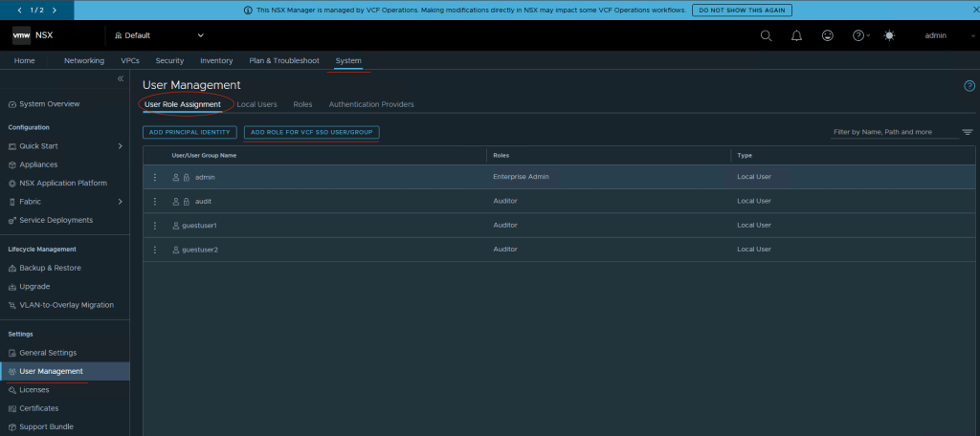Image resolution: width=980 pixels, height=436 pixels.
Task: Click DO NOT SHOW THIS AGAIN button
Action: [742, 10]
